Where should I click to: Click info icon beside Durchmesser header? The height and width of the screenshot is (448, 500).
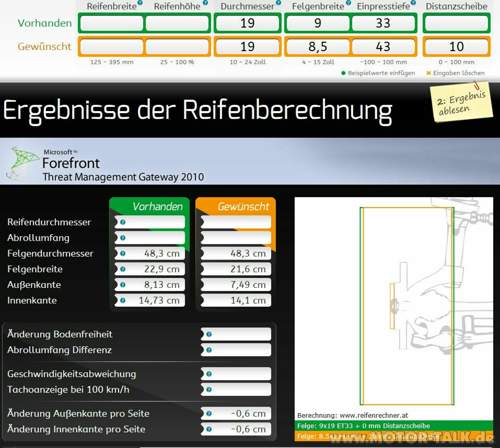pyautogui.click(x=278, y=3)
